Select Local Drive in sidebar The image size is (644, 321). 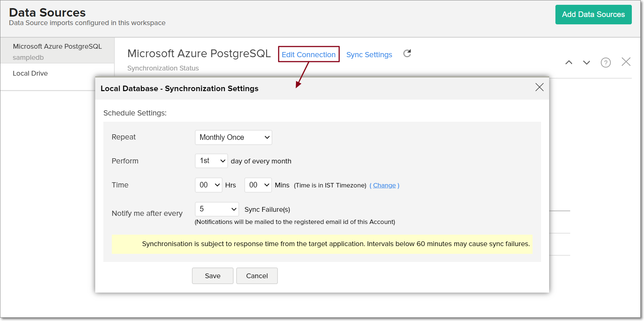[x=30, y=73]
